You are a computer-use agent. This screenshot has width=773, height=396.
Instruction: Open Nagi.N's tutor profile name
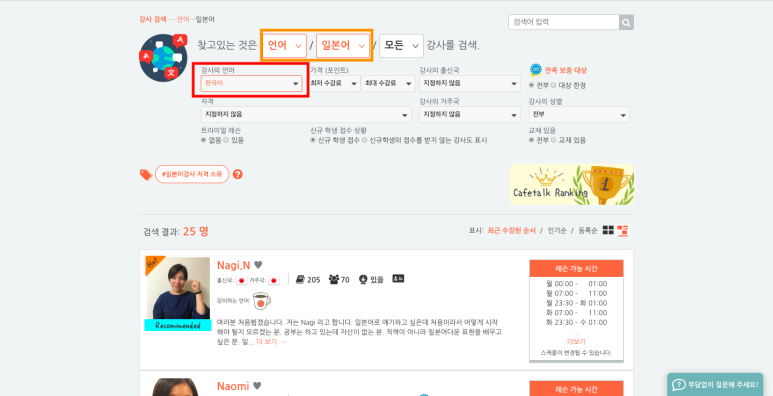(234, 265)
